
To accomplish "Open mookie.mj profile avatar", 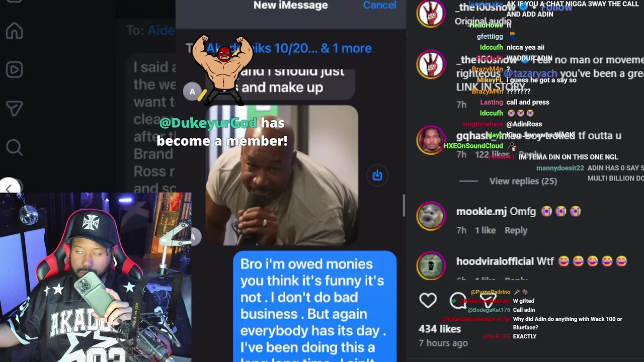I will coord(431,216).
